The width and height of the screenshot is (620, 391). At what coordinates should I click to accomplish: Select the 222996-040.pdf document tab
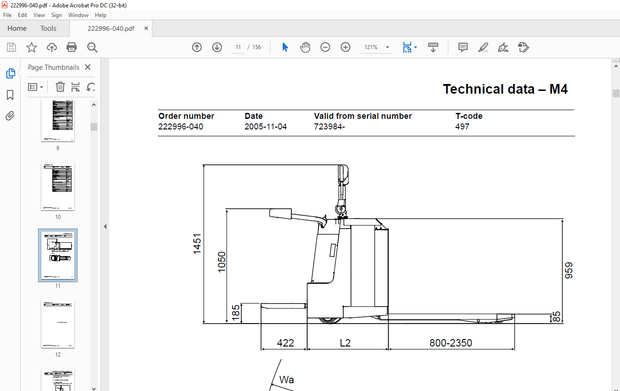tap(111, 28)
